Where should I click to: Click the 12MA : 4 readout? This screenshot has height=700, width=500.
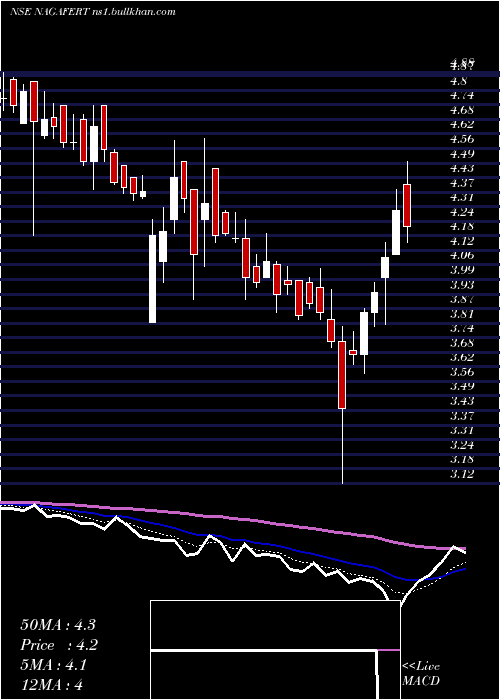(51, 685)
